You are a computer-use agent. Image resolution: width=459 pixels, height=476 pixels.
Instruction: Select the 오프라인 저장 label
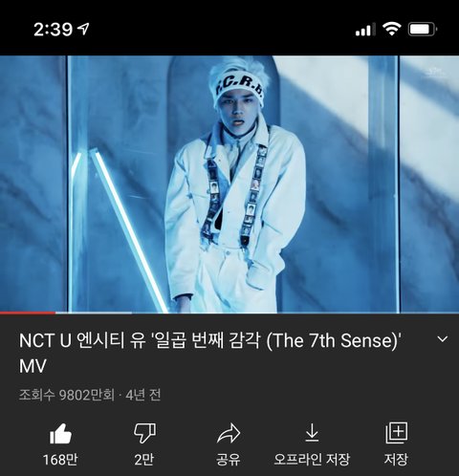(312, 460)
